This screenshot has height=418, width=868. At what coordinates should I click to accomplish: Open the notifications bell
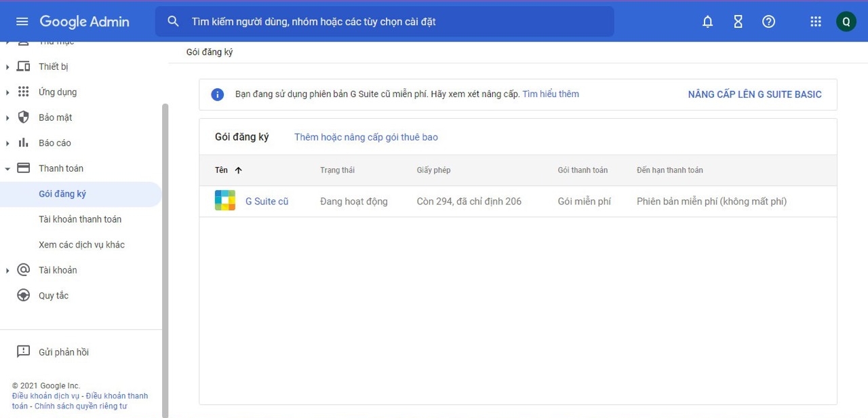click(x=707, y=22)
